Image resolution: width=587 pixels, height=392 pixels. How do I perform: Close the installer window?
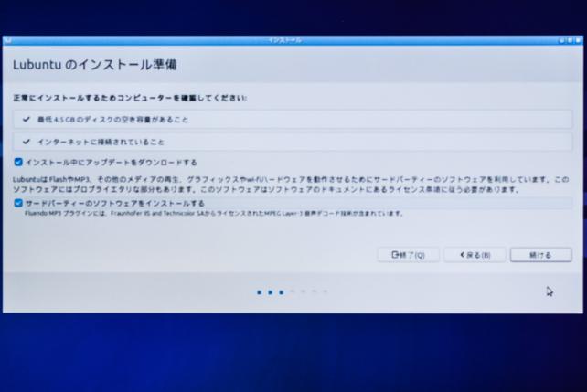pos(579,40)
